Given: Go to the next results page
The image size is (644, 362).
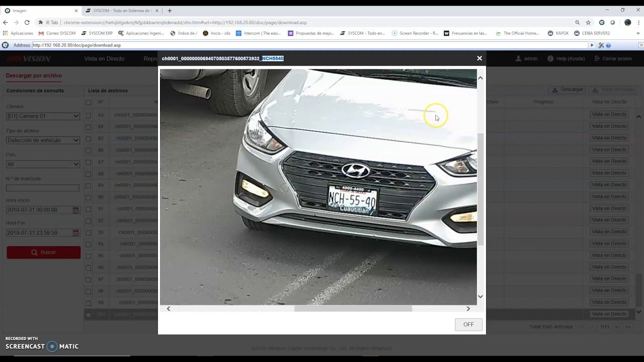Looking at the screenshot, I should click(x=616, y=327).
